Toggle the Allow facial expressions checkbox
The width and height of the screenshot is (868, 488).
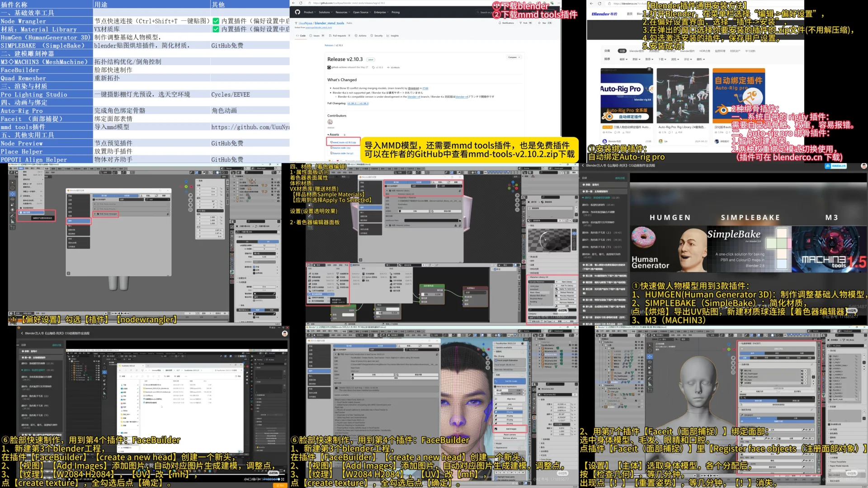tap(495, 386)
